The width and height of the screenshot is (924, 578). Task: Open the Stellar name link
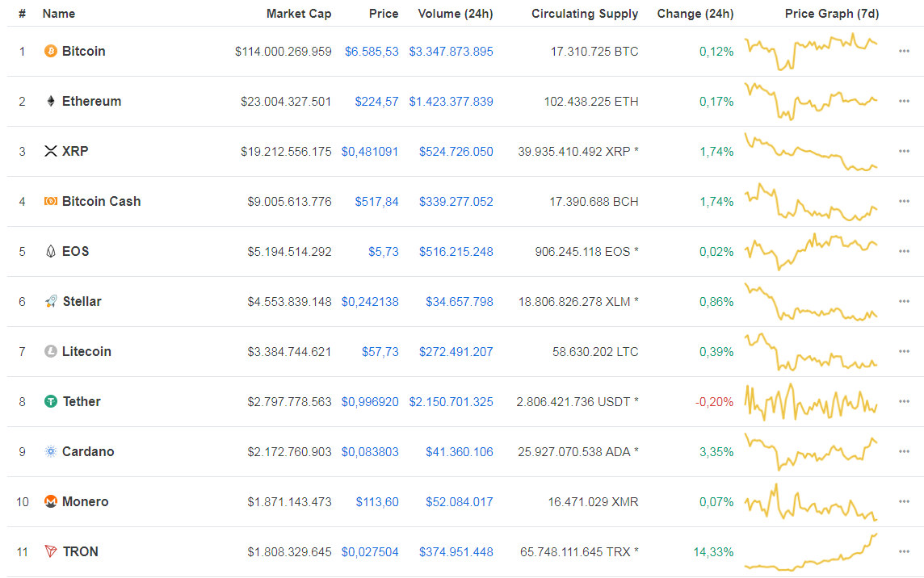pos(82,302)
